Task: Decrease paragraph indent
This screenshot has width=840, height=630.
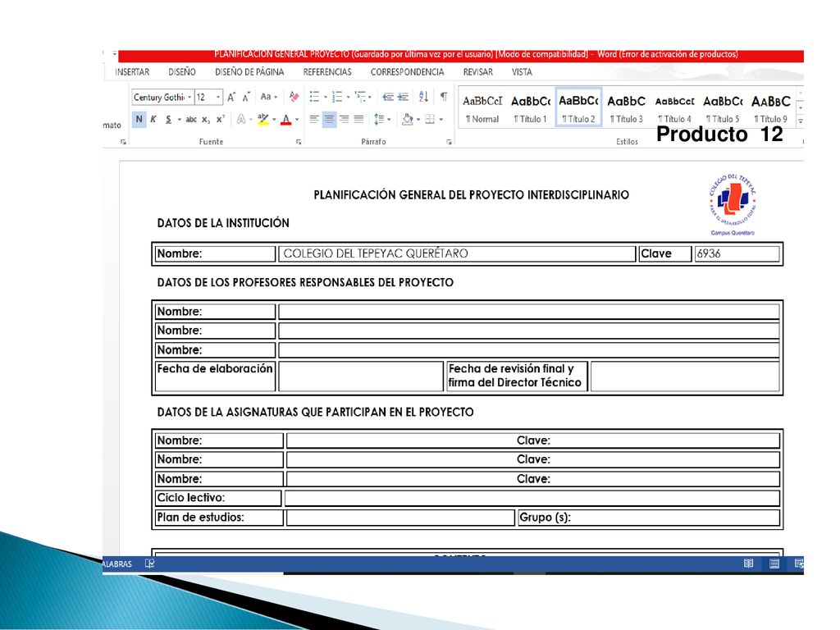Action: 388,97
